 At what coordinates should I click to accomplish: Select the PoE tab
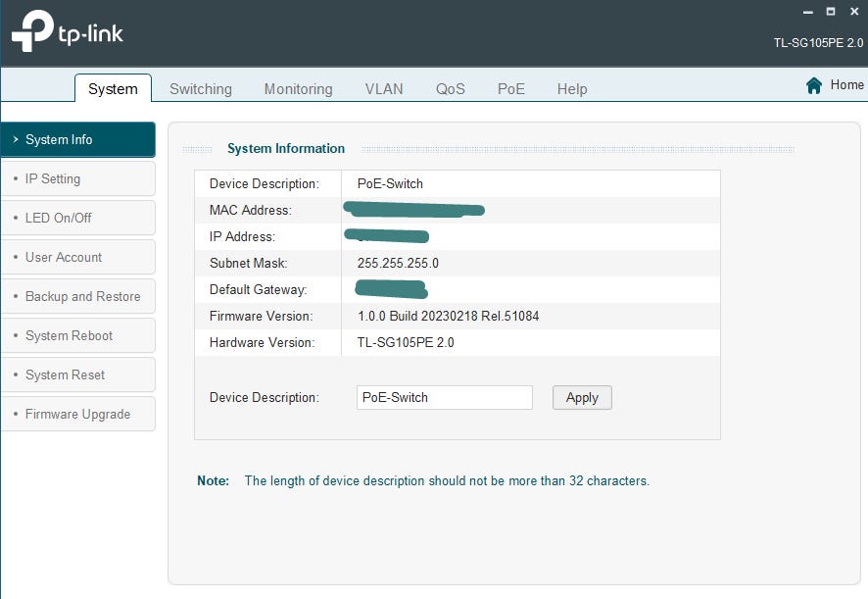coord(510,89)
